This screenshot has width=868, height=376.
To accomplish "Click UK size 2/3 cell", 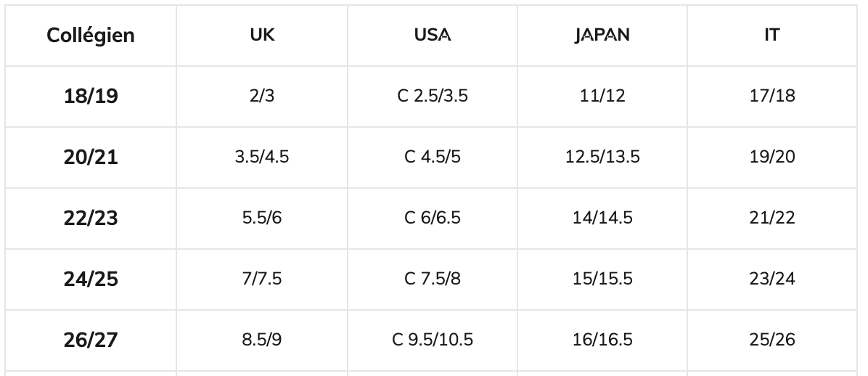I will tap(262, 97).
